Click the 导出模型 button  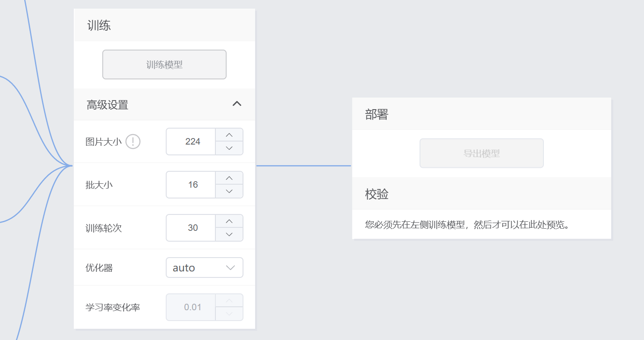tap(481, 153)
